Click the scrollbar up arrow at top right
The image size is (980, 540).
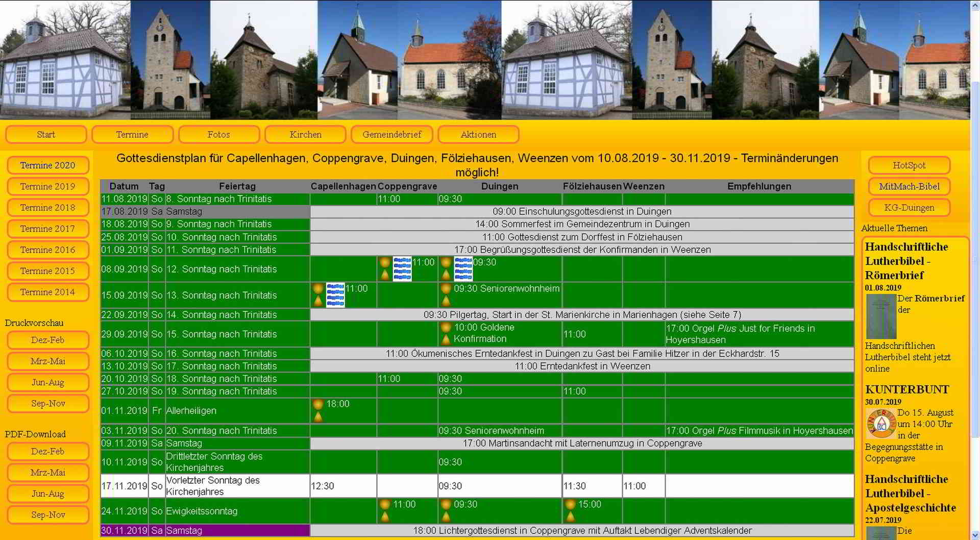[x=974, y=5]
